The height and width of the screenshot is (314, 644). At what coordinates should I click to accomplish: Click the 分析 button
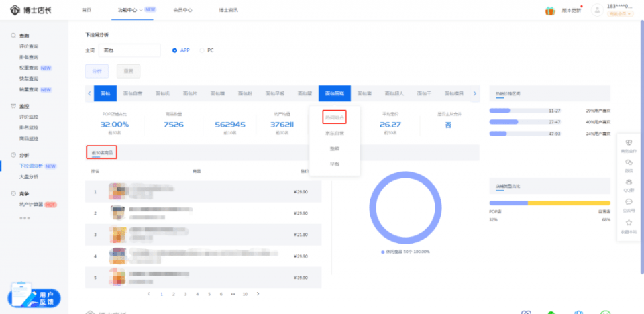pos(97,70)
